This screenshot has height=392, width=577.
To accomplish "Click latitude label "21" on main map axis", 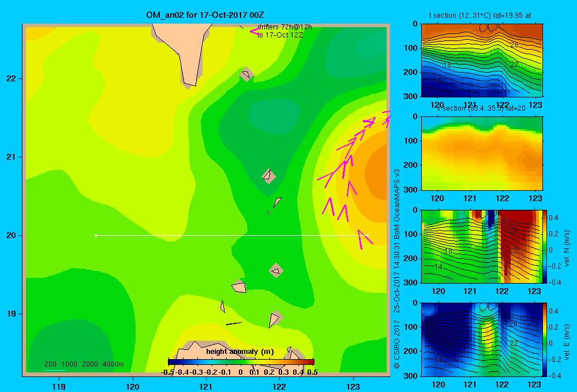I will coord(12,157).
